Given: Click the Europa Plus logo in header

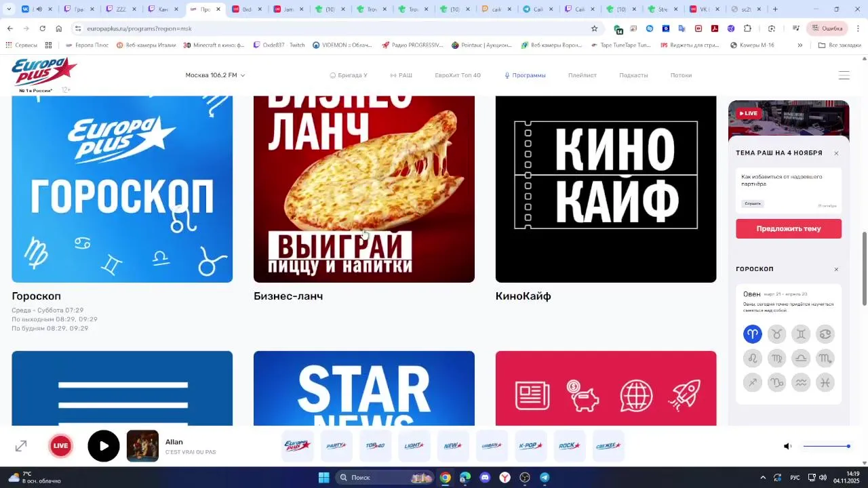Looking at the screenshot, I should (x=44, y=73).
